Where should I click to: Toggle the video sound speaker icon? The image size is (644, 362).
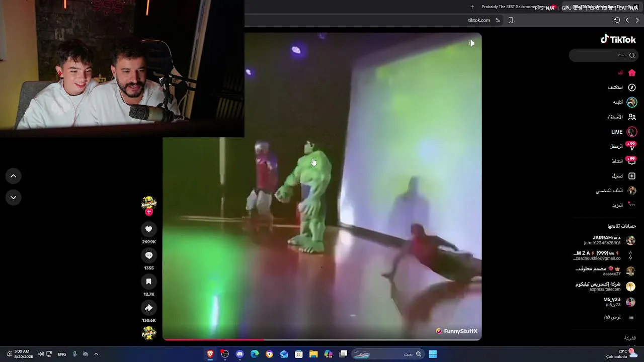point(471,43)
